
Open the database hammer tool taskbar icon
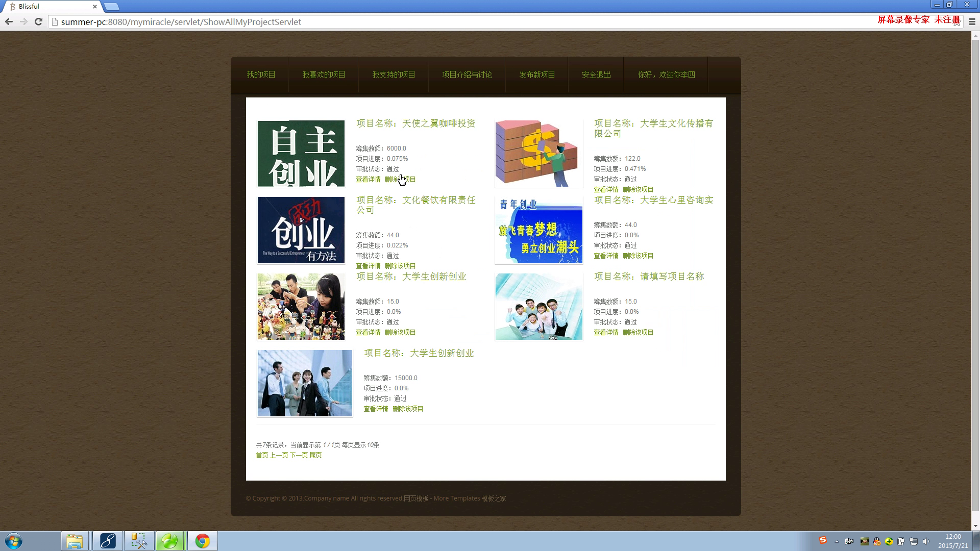click(139, 541)
